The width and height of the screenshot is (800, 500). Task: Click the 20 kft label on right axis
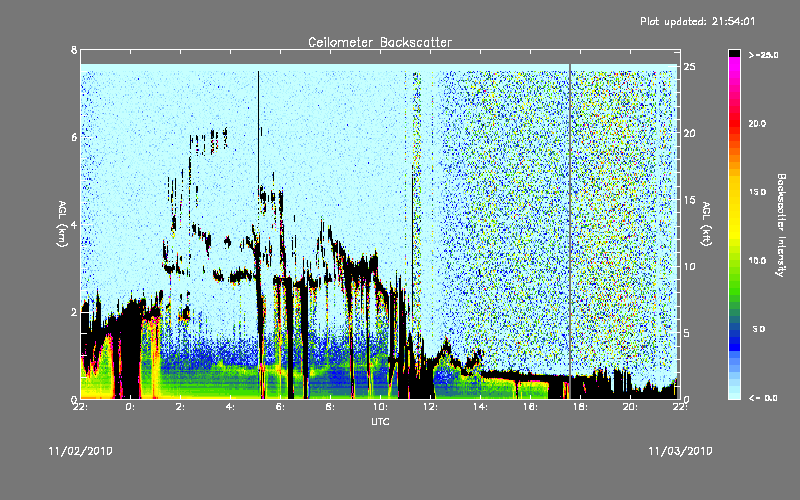click(689, 133)
